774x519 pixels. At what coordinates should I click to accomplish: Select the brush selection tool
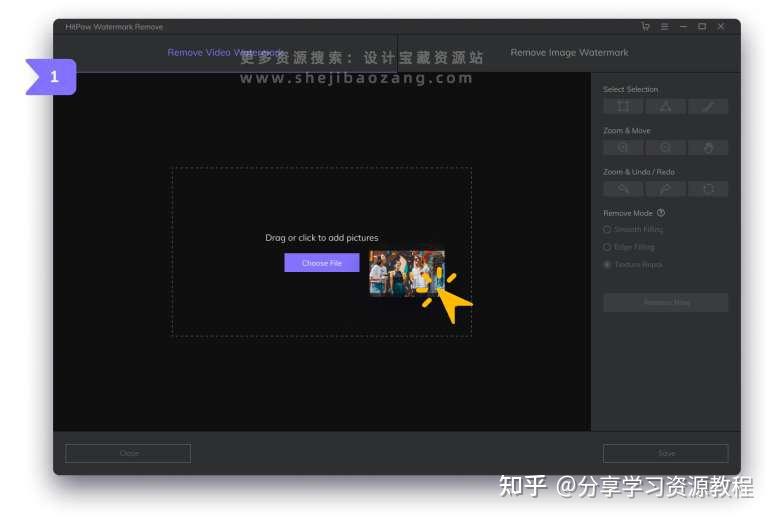(708, 106)
